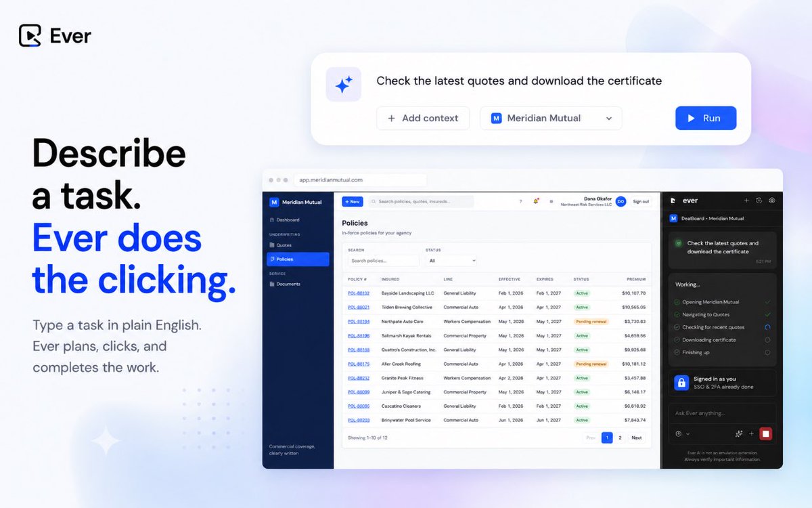The image size is (812, 508).
Task: Click the Add context button
Action: coord(423,118)
